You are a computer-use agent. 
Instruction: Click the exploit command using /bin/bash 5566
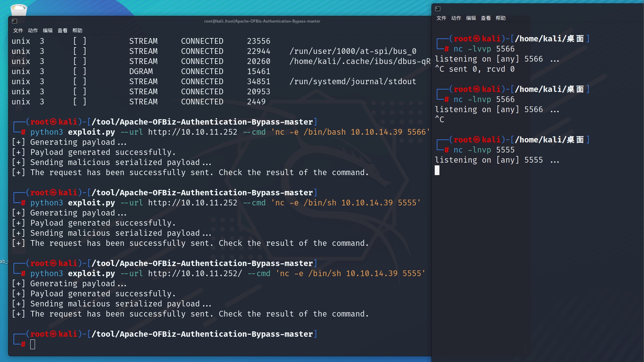tap(230, 132)
